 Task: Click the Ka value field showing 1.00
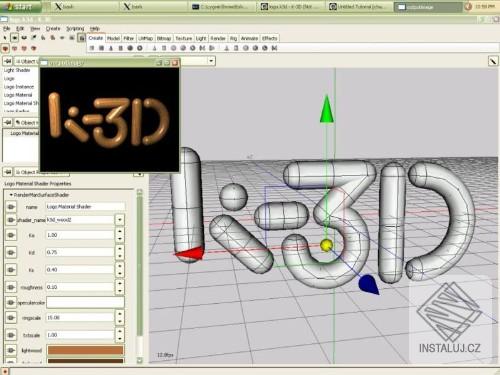click(x=80, y=235)
